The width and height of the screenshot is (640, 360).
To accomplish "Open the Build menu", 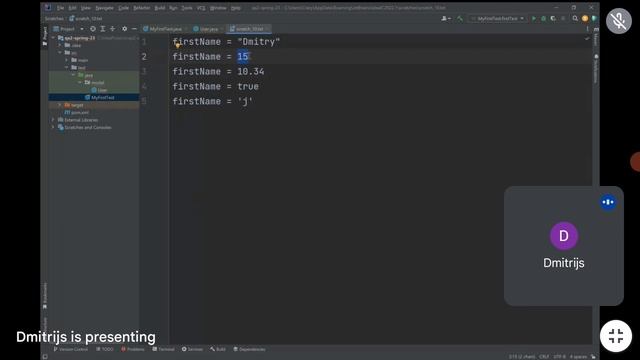I will pyautogui.click(x=160, y=8).
